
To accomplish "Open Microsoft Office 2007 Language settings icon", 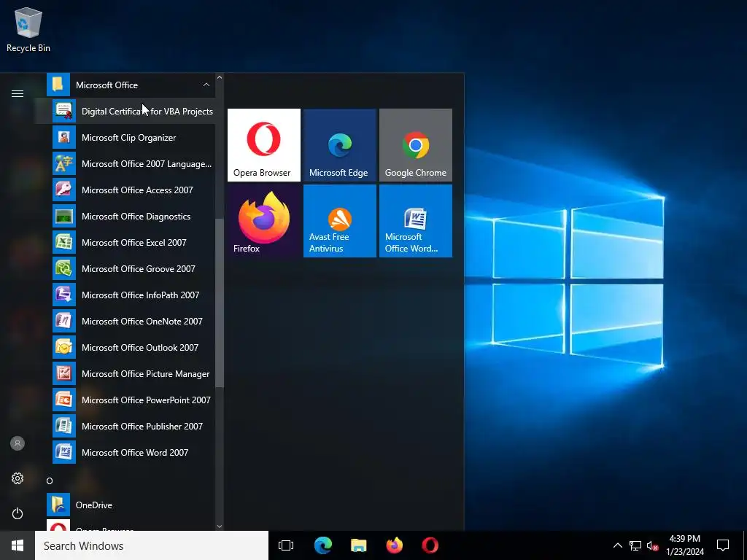I will point(64,163).
